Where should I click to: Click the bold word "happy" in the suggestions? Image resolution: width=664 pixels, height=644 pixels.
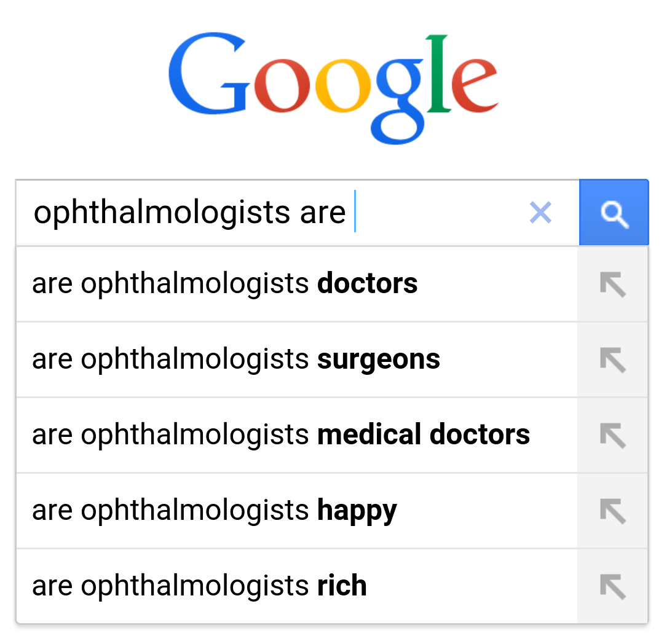click(357, 511)
